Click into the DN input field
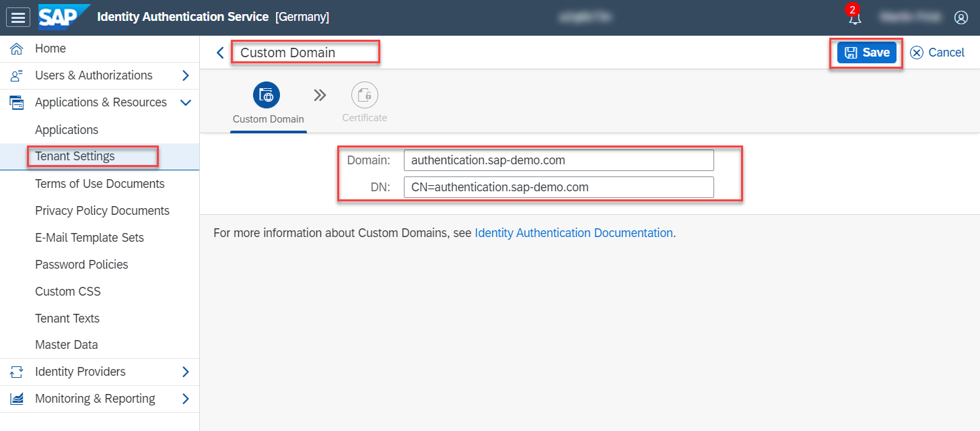This screenshot has width=980, height=431. [x=559, y=187]
